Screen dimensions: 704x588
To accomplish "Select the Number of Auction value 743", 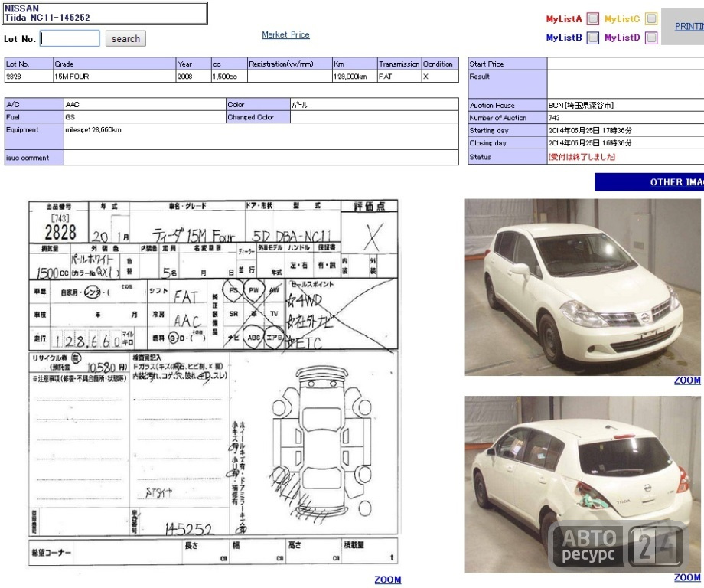I will [x=554, y=118].
